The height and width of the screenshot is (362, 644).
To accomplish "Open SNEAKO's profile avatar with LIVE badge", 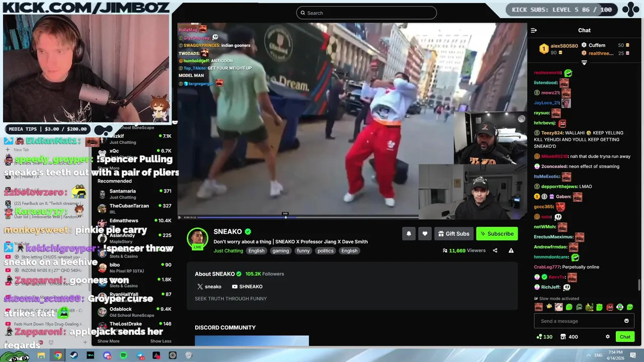I will click(x=197, y=239).
